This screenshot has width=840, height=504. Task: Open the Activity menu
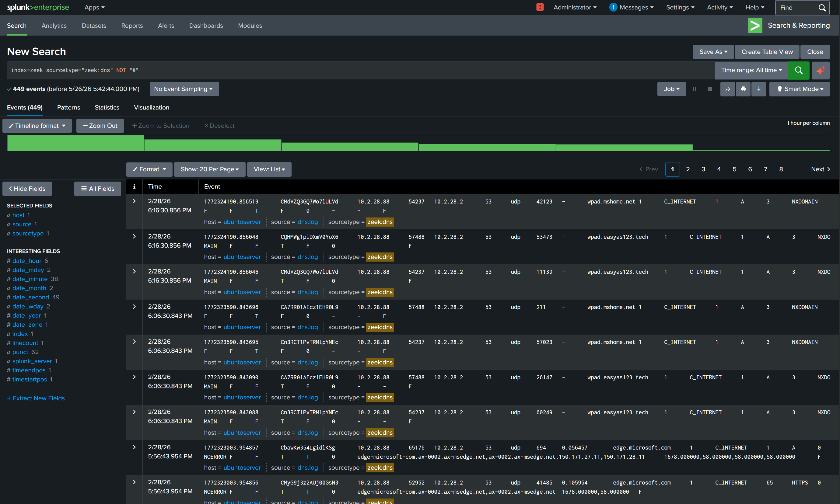720,7
